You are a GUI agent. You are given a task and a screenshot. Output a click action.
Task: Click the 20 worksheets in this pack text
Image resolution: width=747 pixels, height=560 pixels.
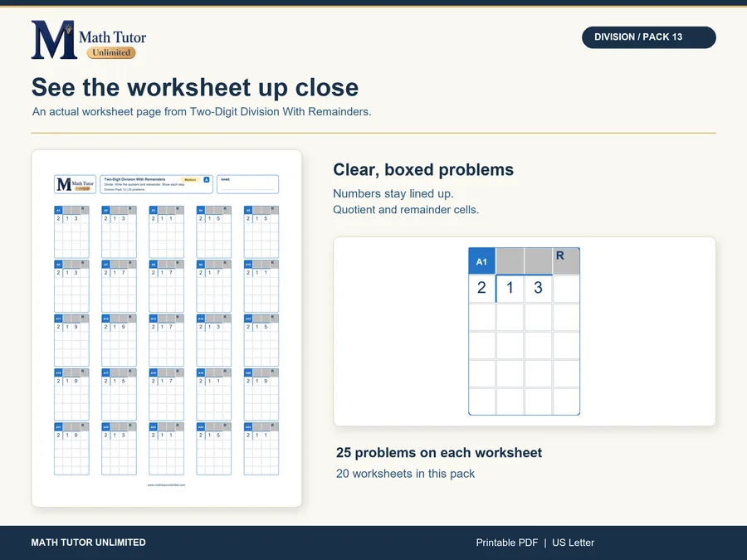[x=405, y=474]
